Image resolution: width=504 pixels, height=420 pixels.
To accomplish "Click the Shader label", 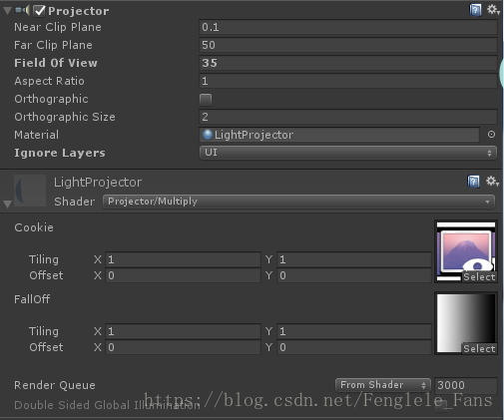I will tap(74, 202).
